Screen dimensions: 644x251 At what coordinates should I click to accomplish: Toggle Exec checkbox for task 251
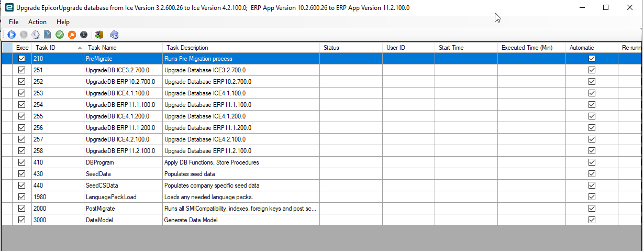22,70
